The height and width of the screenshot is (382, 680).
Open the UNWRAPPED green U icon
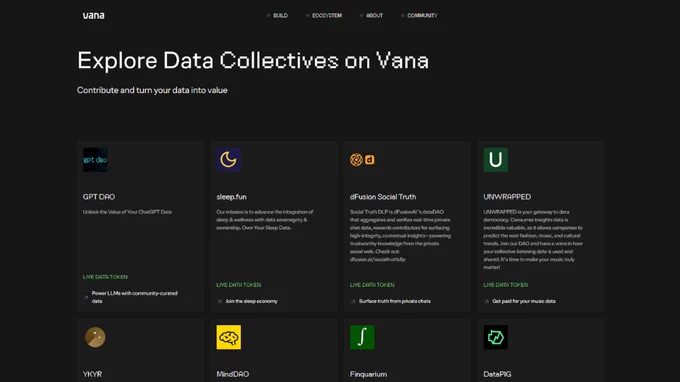(496, 160)
